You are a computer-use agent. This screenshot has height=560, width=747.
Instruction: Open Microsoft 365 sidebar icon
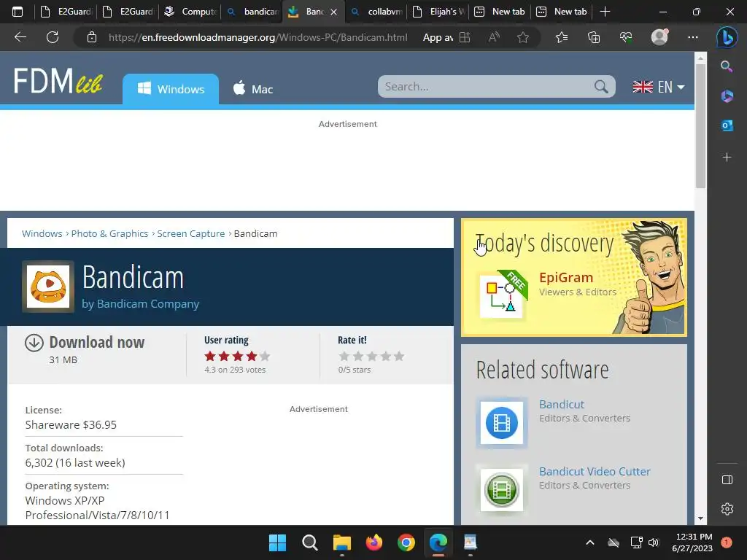[x=727, y=96]
